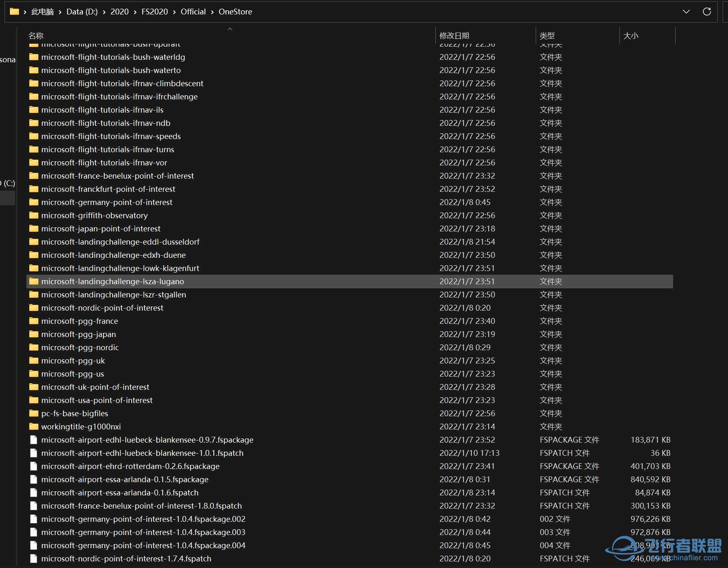
Task: Click the 2022/1/10 17:13 date cell
Action: pos(469,453)
